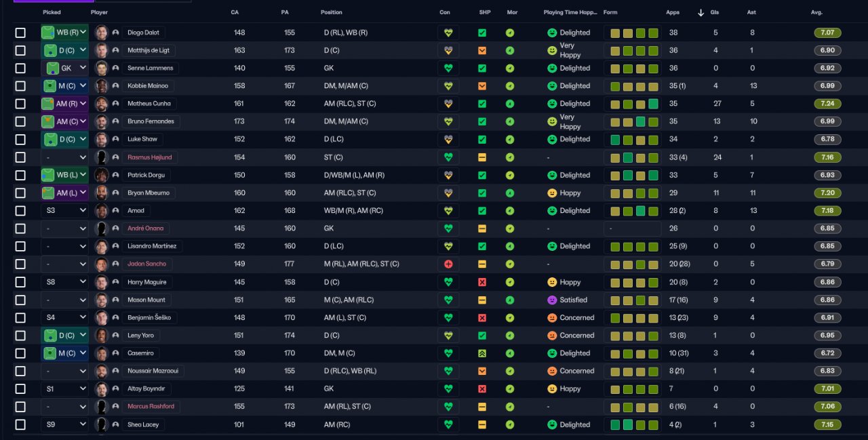The image size is (868, 440).
Task: Select Shea Lacey's row checkbox
Action: tap(20, 425)
